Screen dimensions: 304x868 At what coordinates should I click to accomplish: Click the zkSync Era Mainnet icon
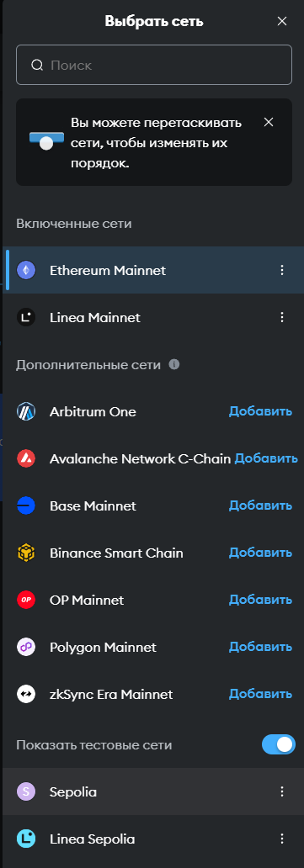click(26, 694)
